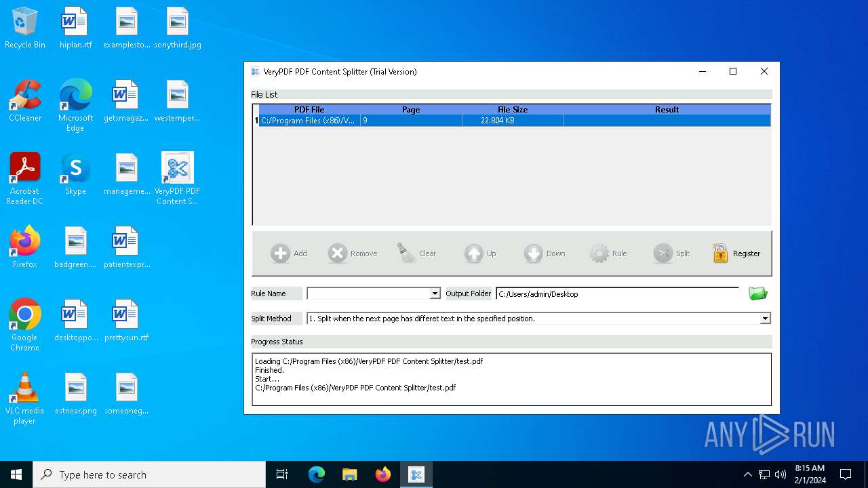Move file down with Down arrow icon

point(534,253)
